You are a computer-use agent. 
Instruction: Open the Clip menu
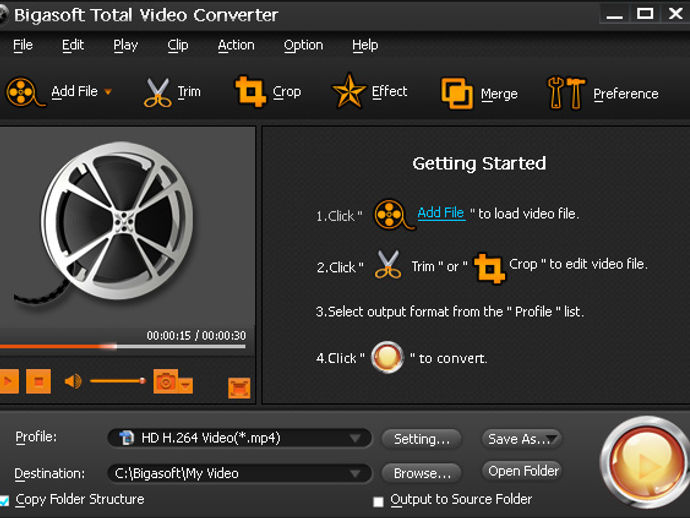(178, 45)
